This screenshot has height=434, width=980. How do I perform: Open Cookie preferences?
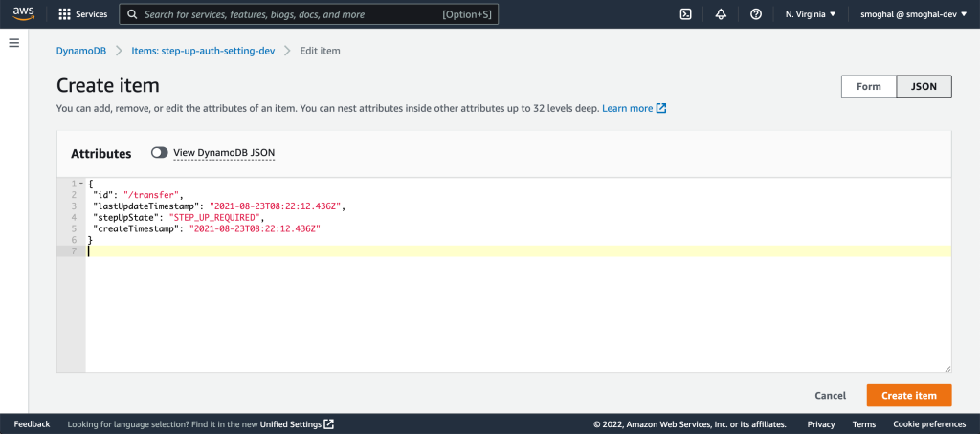(x=929, y=424)
